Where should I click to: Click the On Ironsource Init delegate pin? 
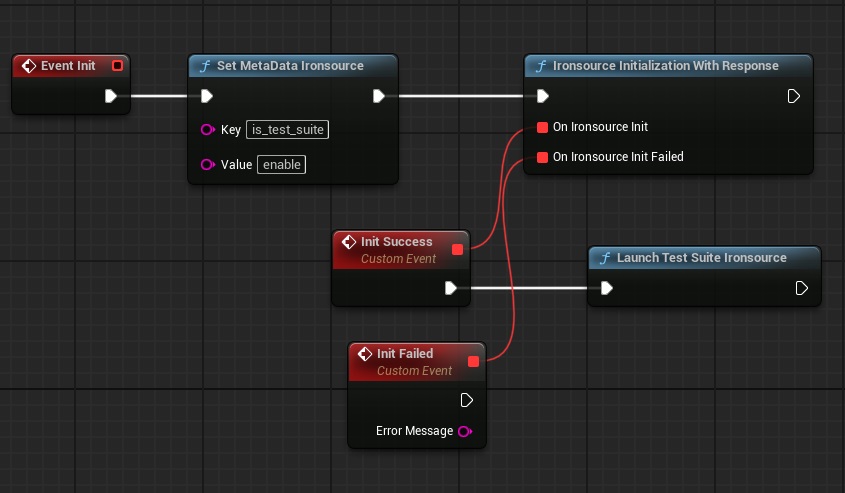[x=543, y=127]
